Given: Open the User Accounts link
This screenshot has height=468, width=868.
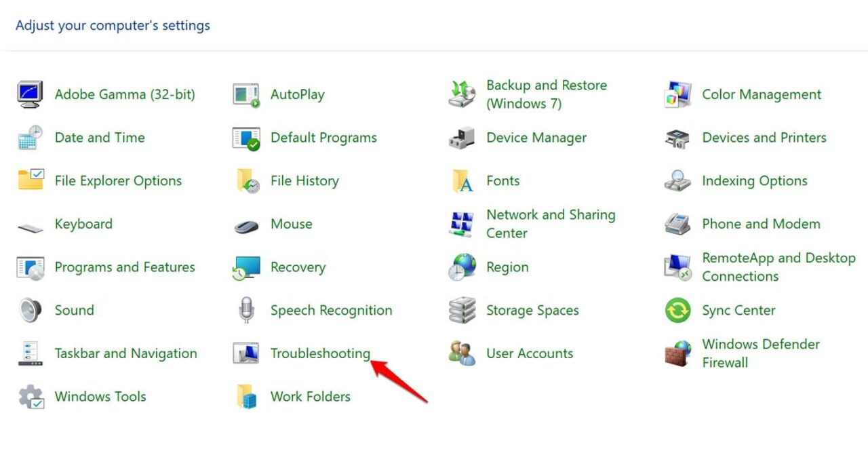Looking at the screenshot, I should click(x=530, y=353).
